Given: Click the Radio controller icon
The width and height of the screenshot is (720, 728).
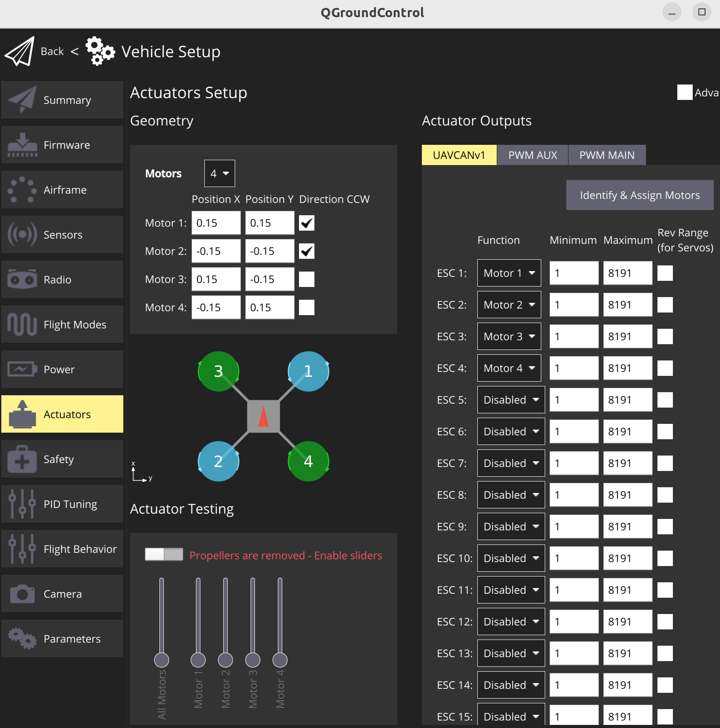Looking at the screenshot, I should tap(22, 279).
